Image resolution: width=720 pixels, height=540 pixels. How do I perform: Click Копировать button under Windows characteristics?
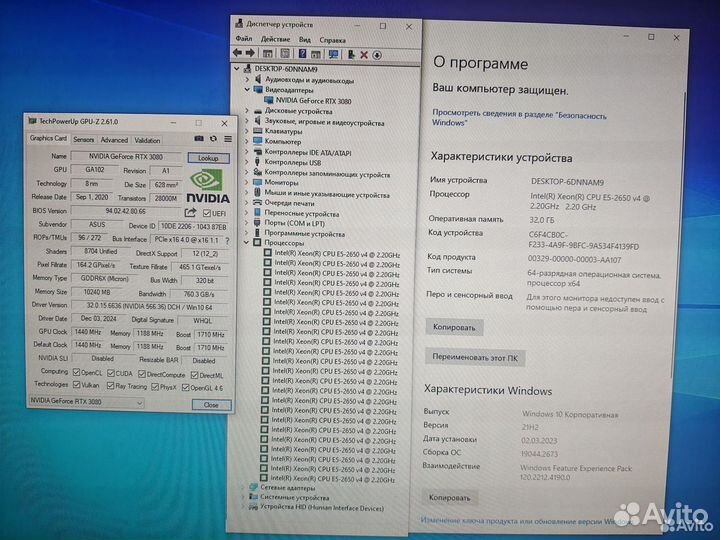pyautogui.click(x=450, y=497)
